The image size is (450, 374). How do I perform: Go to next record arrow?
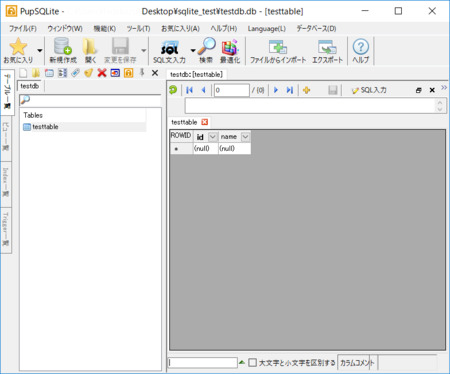click(x=276, y=90)
